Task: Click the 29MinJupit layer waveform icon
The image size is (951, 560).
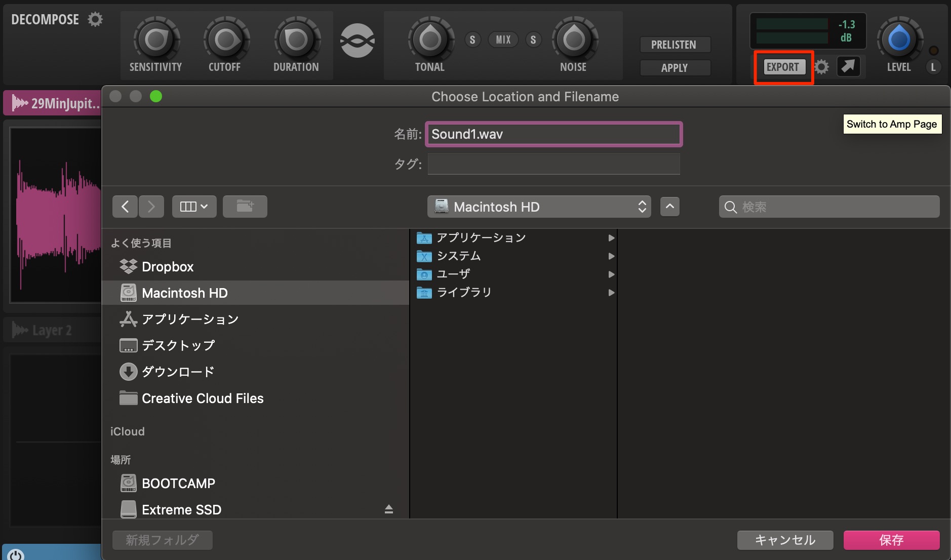Action: click(x=20, y=103)
